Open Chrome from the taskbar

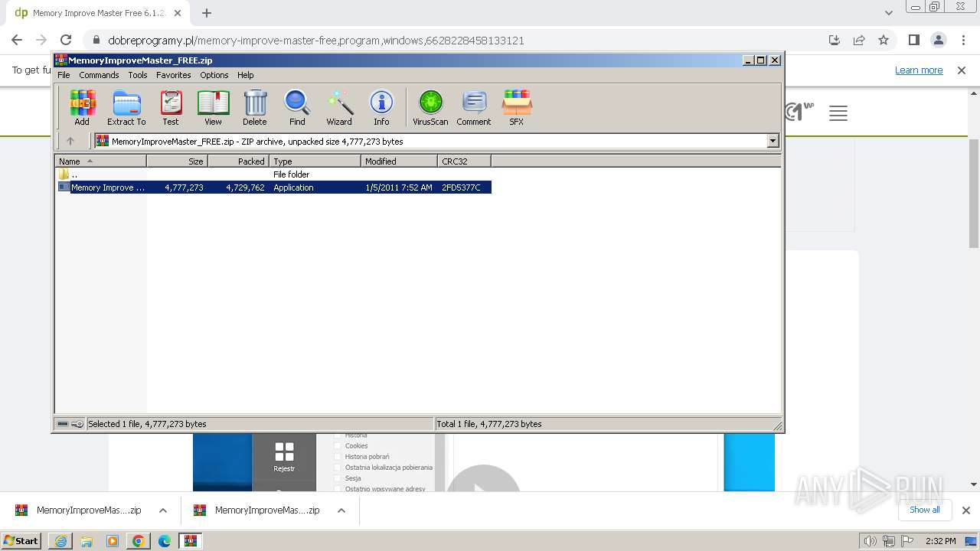coord(139,541)
